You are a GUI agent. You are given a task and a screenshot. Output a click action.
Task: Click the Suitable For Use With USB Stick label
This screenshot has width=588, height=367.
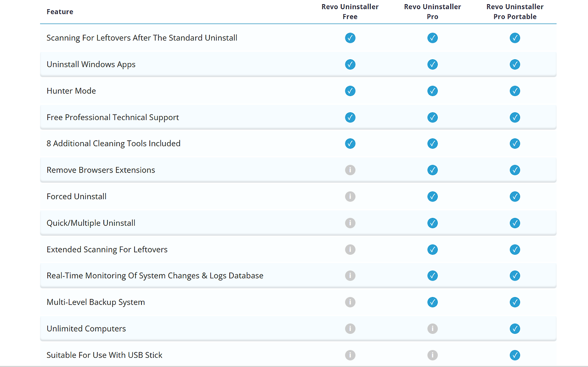[x=104, y=355]
